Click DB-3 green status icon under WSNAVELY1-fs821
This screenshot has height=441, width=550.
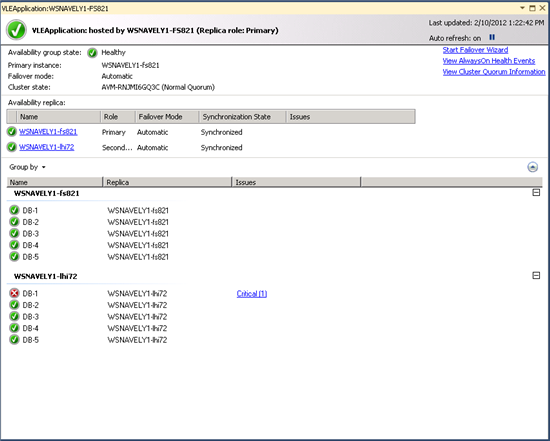14,233
